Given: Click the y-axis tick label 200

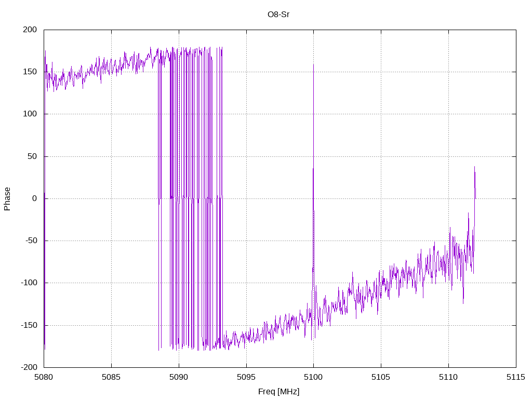Looking at the screenshot, I should pyautogui.click(x=30, y=30).
